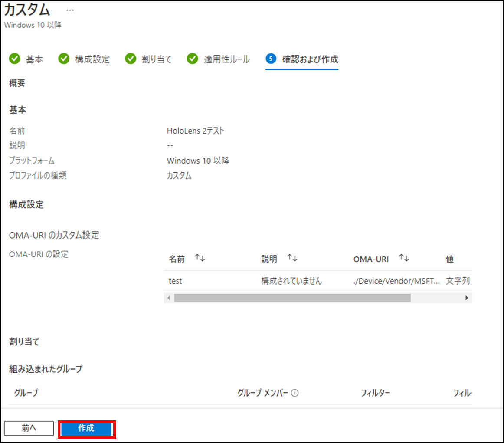
Task: Click the フィルター column header
Action: coord(375,393)
